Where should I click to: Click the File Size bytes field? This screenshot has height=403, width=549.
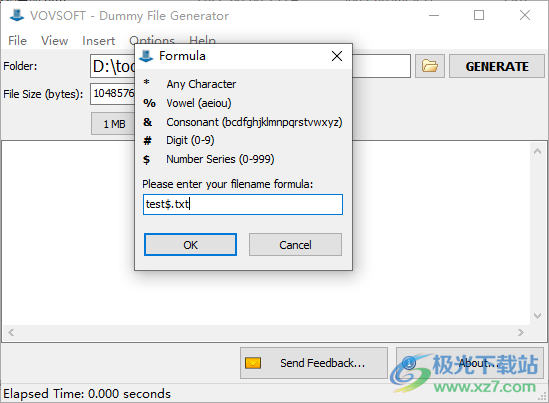[x=112, y=93]
